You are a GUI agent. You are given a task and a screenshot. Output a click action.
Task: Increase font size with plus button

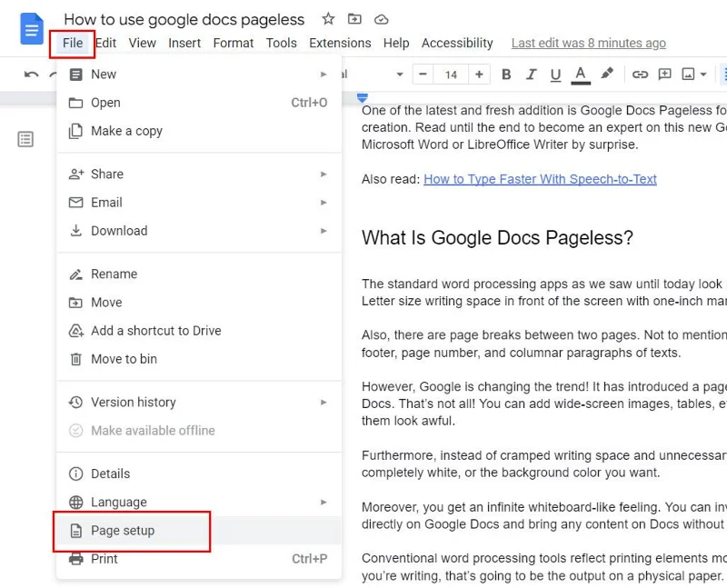coord(479,75)
